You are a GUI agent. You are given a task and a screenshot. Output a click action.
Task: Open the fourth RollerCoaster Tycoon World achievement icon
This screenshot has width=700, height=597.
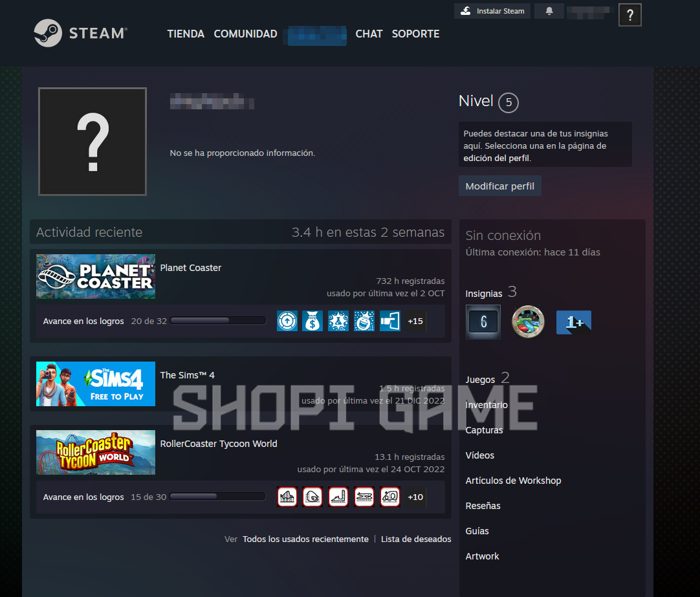(364, 497)
